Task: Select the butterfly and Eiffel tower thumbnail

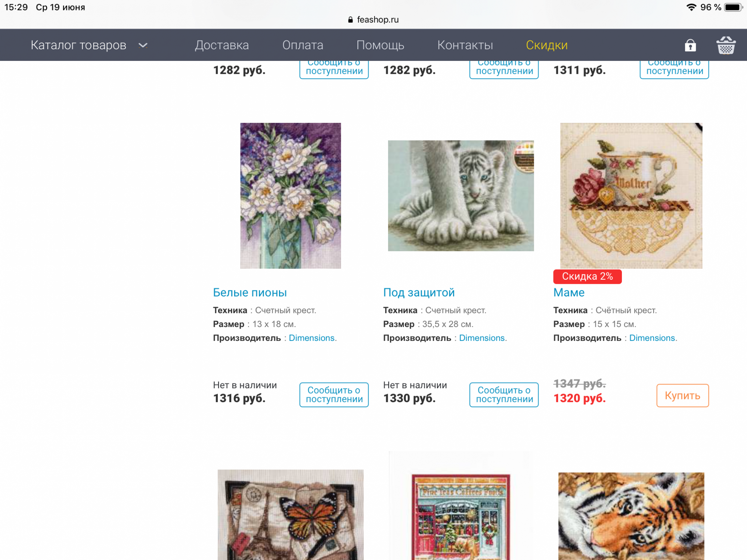Action: click(x=291, y=514)
